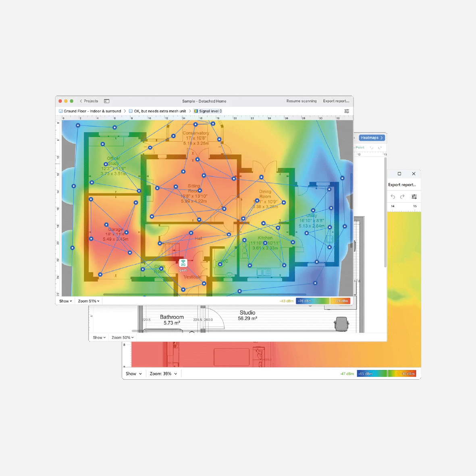Screen dimensions: 476x476
Task: Click the Utility room label on floor plan
Action: (312, 221)
